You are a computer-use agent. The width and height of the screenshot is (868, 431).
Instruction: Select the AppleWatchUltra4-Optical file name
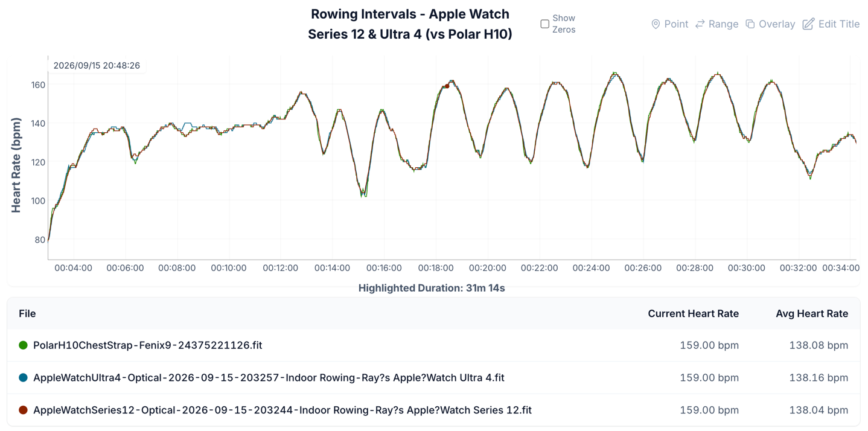(269, 378)
